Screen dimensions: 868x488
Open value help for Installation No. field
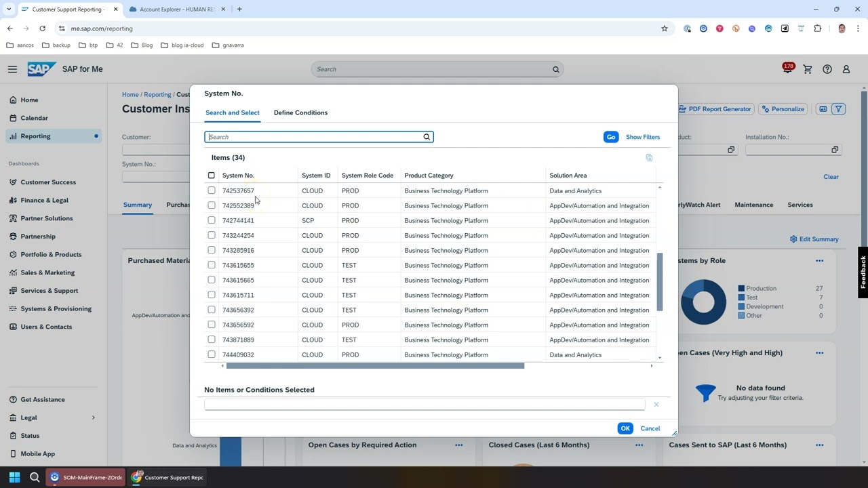pos(835,150)
